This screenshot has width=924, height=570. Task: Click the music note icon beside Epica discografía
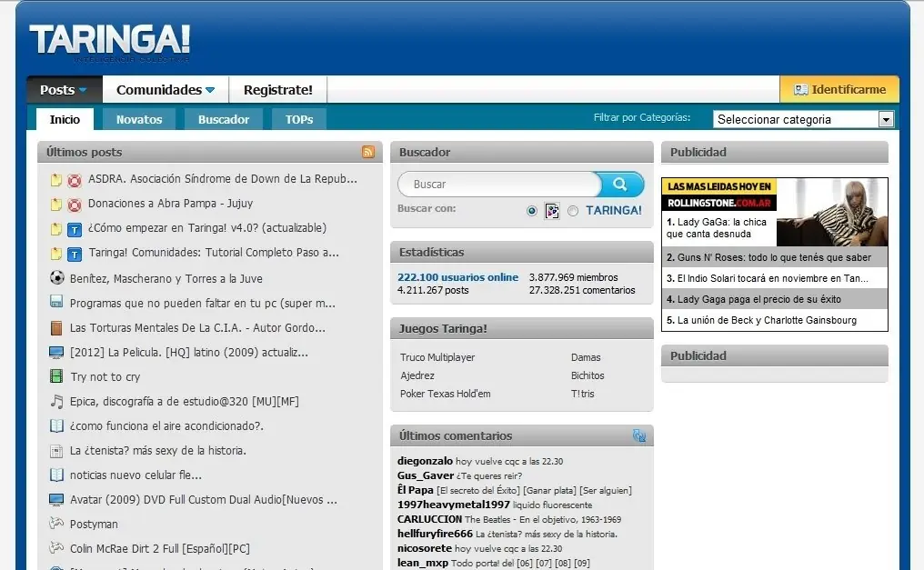[x=56, y=401]
